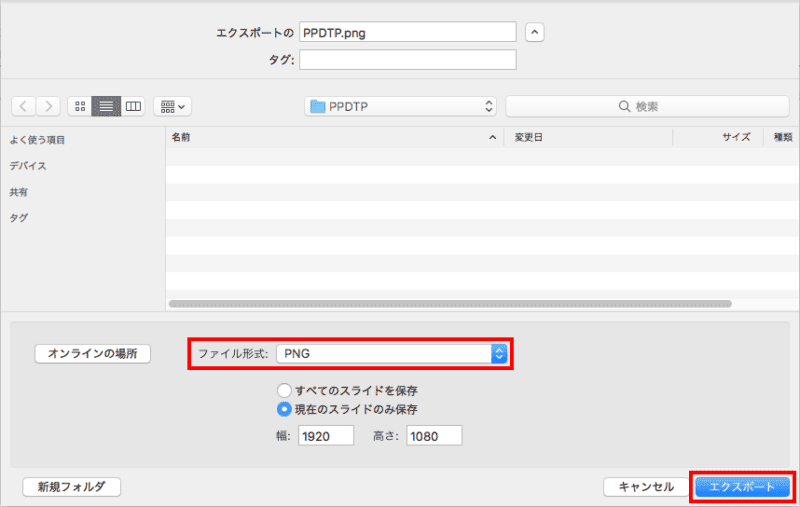
Task: Sort by the name column header
Action: [334, 137]
